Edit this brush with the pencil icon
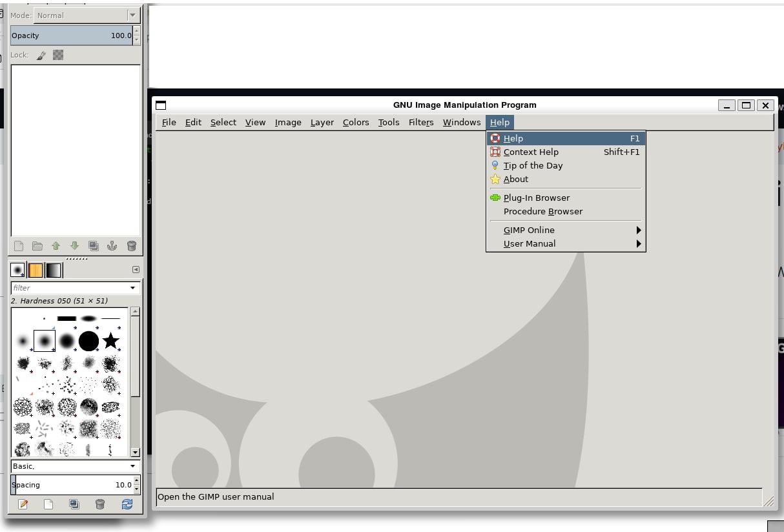 pos(23,504)
